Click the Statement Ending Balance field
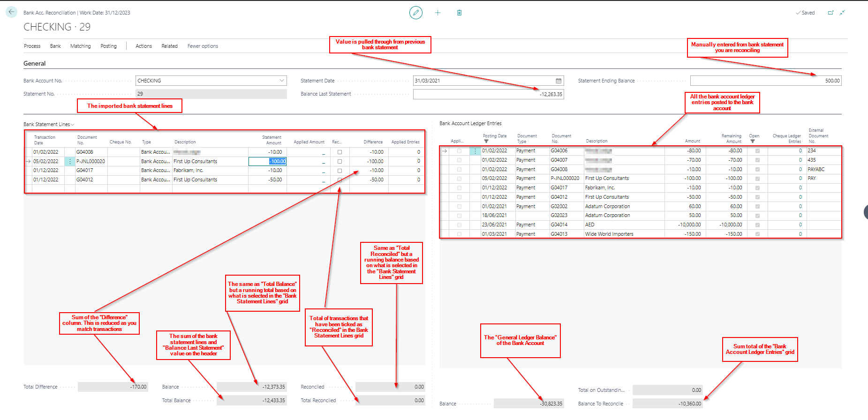 coord(765,81)
